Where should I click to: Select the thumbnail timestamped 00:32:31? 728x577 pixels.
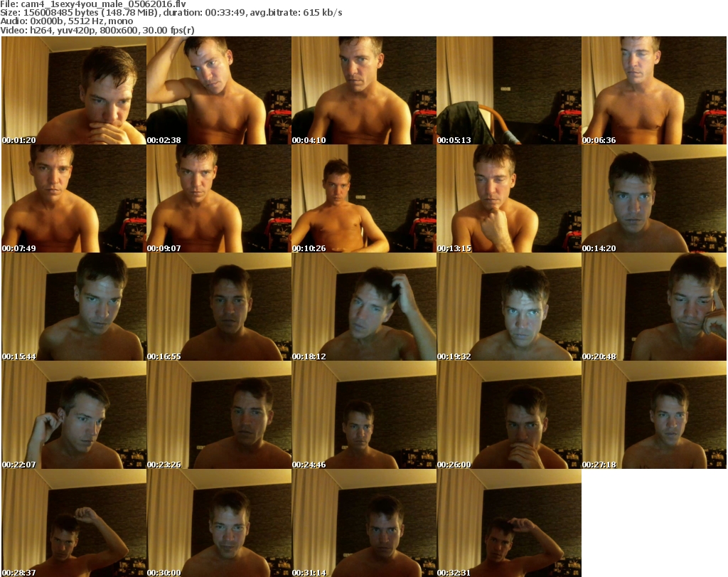509,523
